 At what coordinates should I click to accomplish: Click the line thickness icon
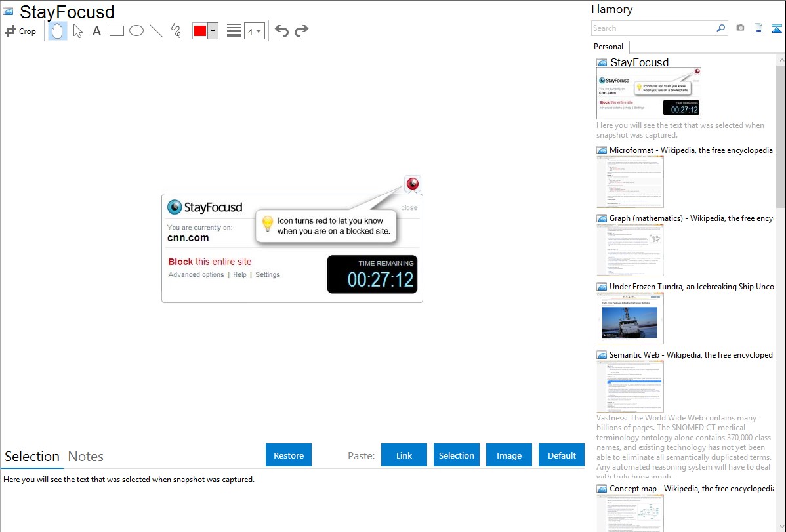point(234,31)
